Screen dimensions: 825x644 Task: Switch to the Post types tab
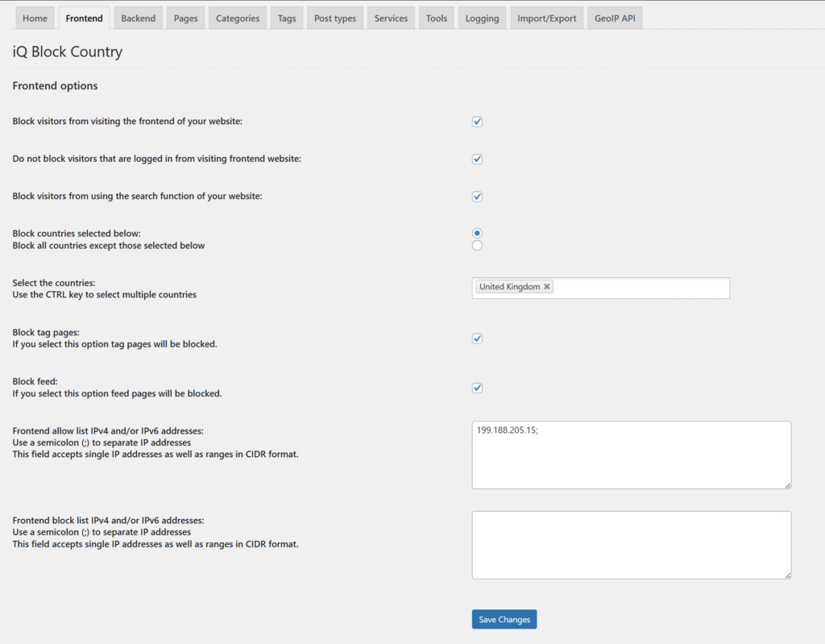335,19
